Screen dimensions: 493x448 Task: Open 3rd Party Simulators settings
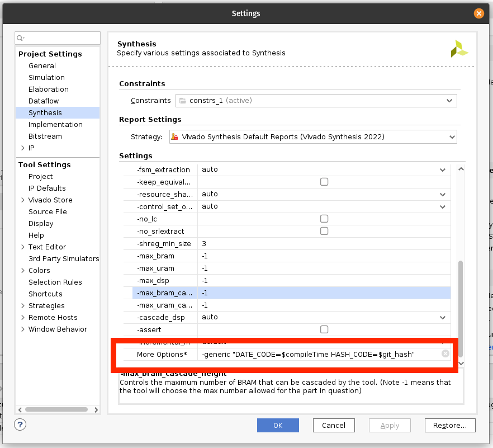(64, 258)
